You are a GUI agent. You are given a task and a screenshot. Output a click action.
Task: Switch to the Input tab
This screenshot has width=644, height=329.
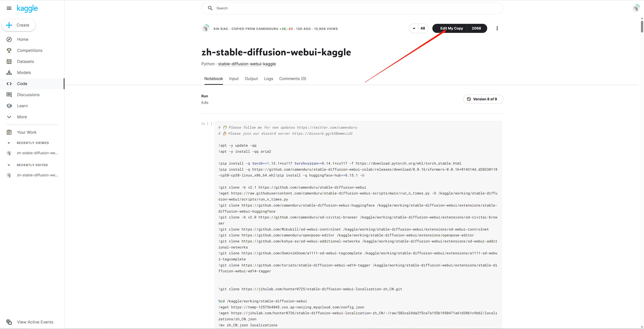tap(234, 79)
